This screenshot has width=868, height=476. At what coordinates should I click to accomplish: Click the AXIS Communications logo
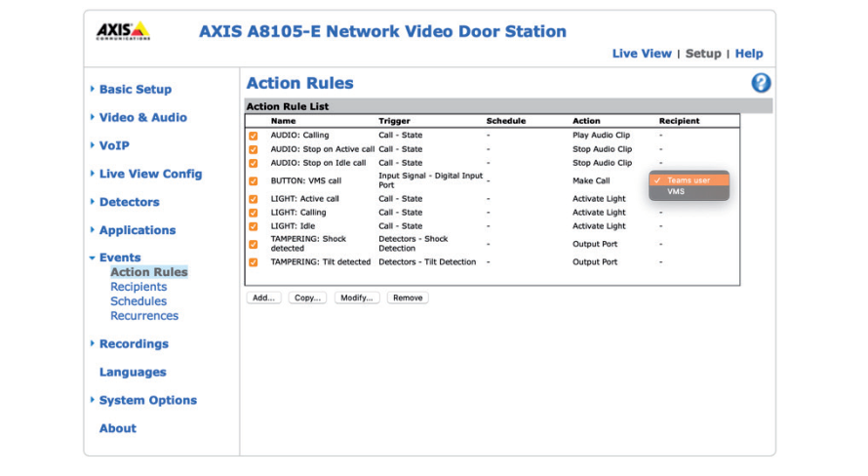click(123, 31)
